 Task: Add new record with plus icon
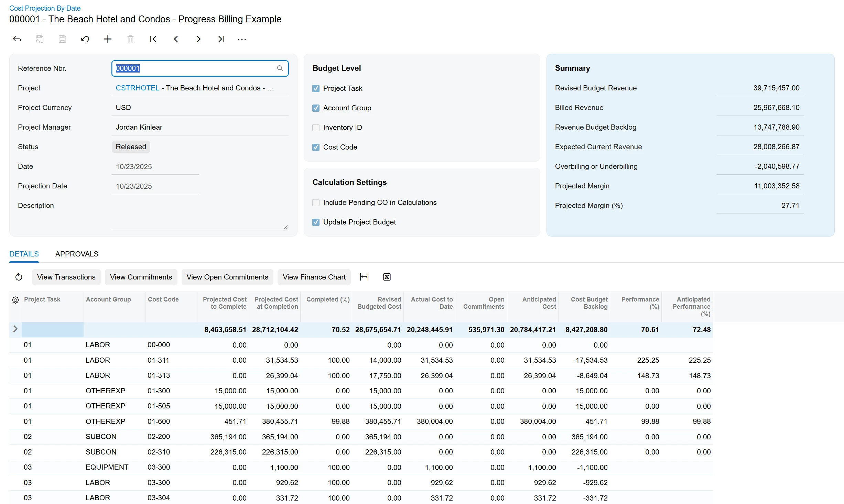[x=108, y=39]
